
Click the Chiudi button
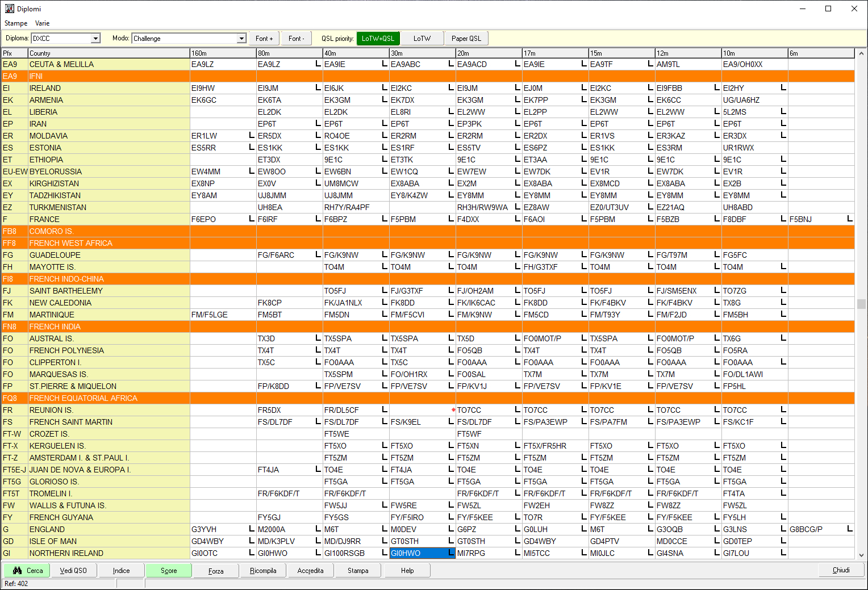841,570
